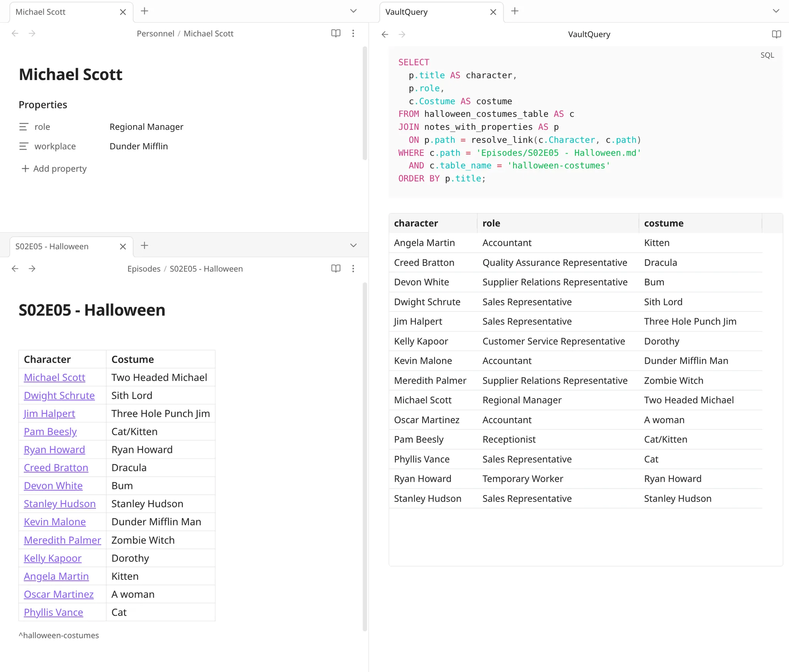Open the Creed Bratton link
Viewport: 789px width, 672px height.
[56, 468]
